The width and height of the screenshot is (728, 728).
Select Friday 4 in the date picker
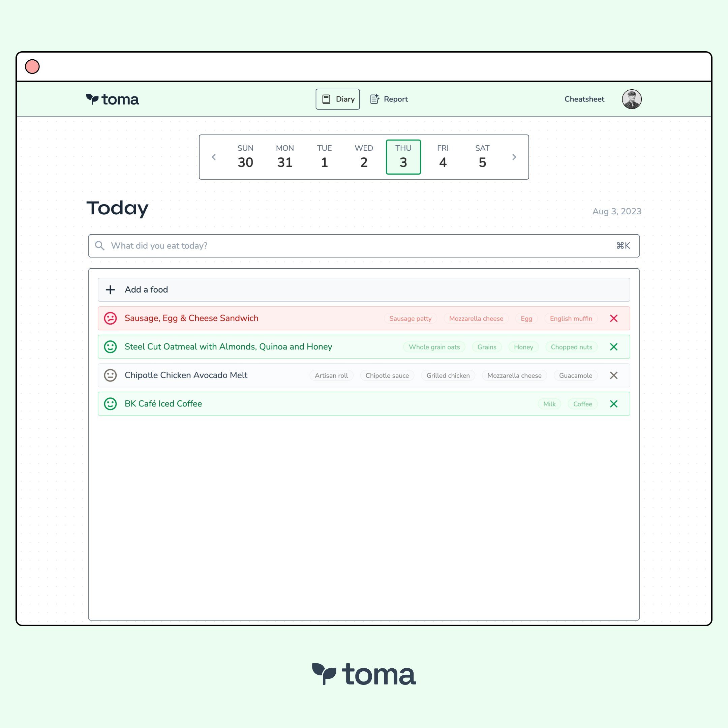click(x=443, y=157)
